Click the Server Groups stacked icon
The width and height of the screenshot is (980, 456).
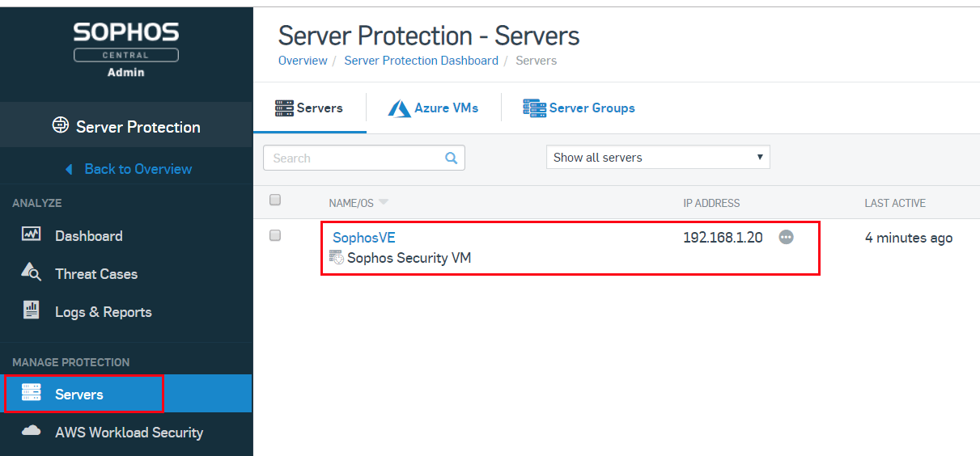click(534, 108)
